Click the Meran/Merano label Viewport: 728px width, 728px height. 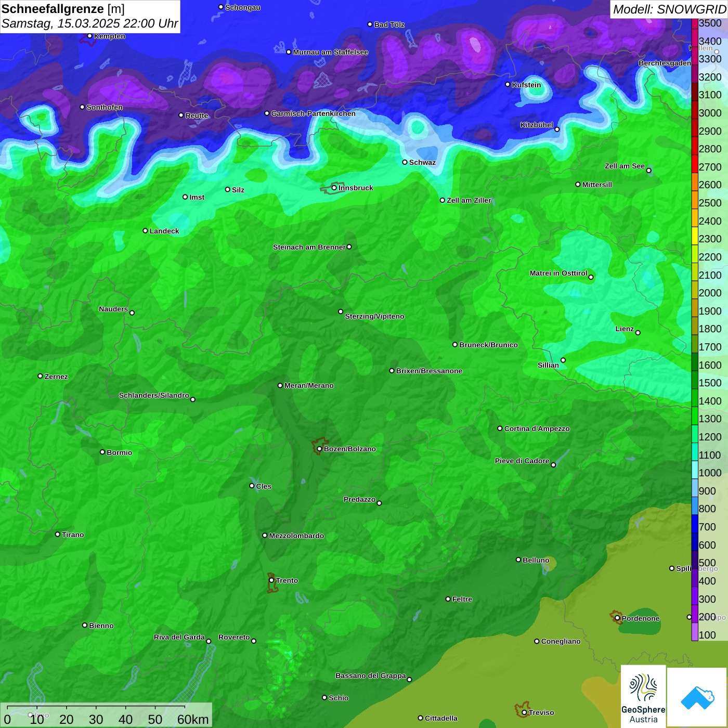coord(309,385)
